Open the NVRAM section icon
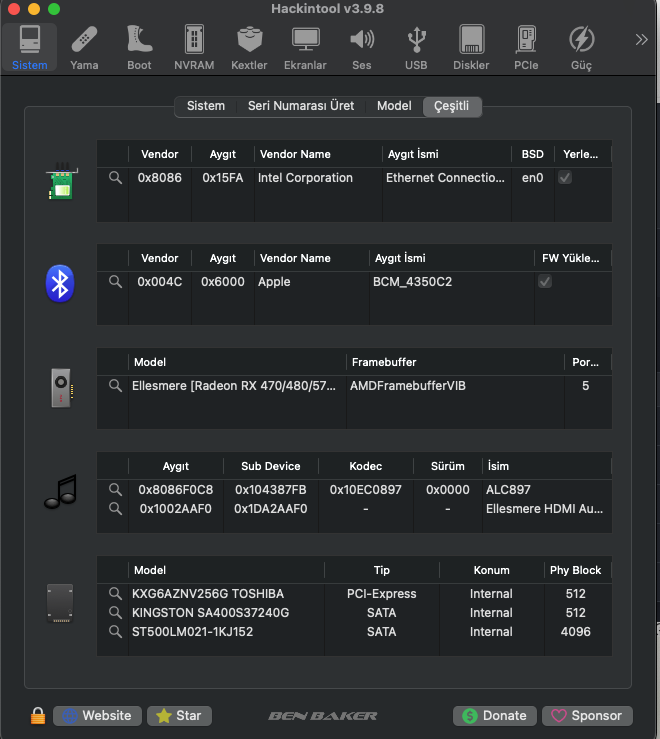Screen dimensions: 660x739 (194, 47)
